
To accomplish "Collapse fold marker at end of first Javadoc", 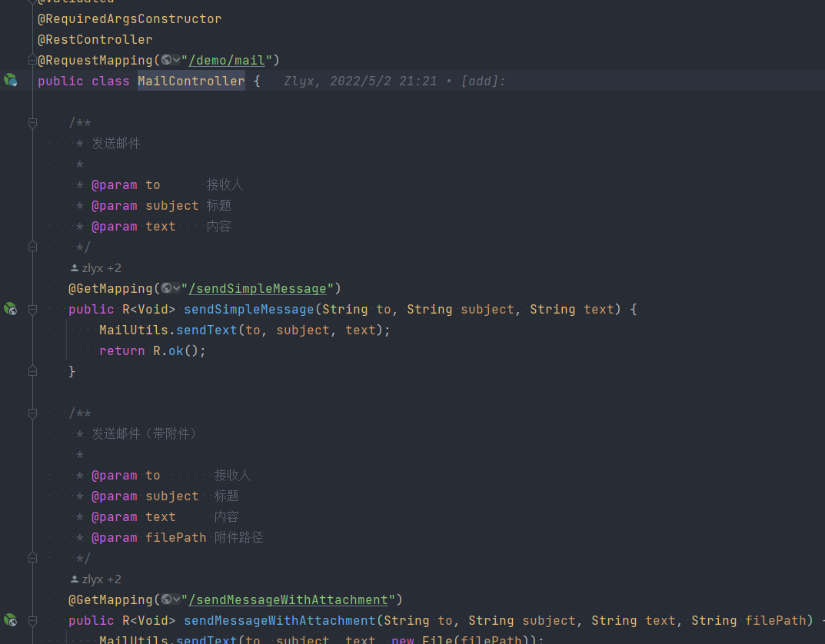I will click(32, 247).
